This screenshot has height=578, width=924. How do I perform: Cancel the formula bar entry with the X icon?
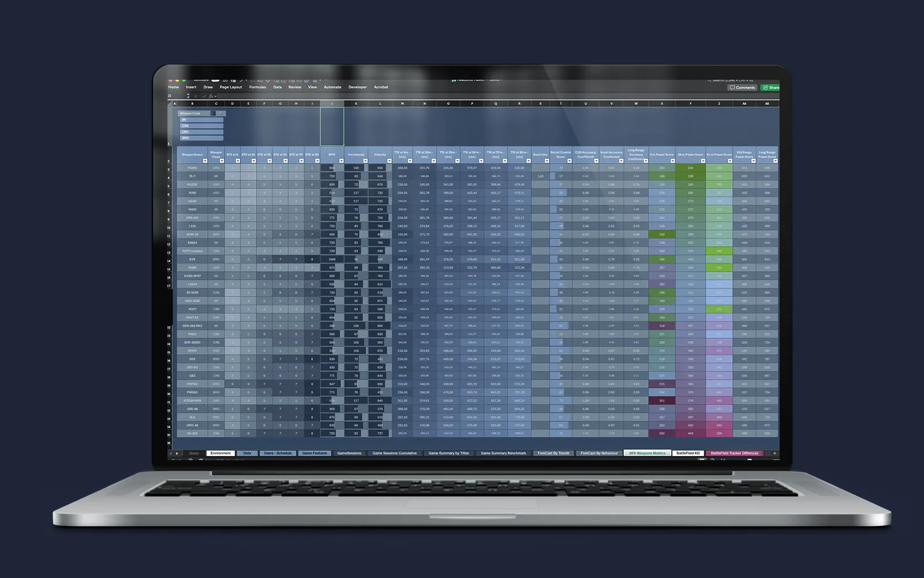point(195,96)
